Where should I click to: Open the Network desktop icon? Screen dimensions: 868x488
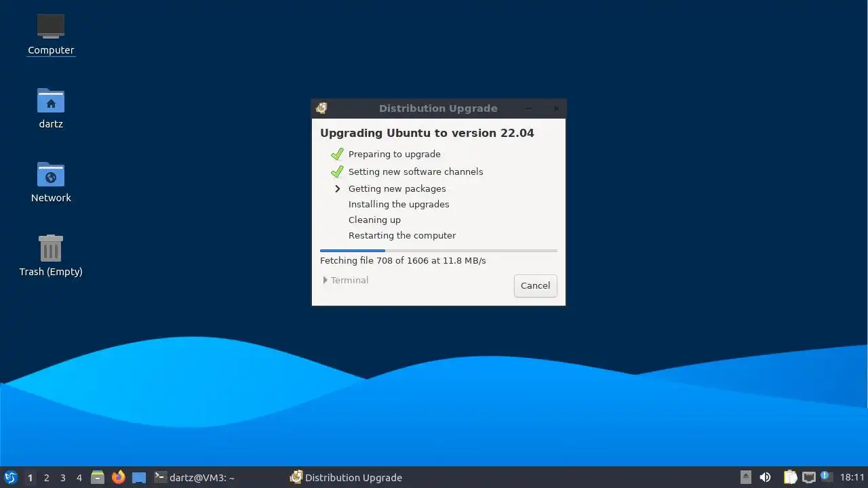[x=51, y=182]
